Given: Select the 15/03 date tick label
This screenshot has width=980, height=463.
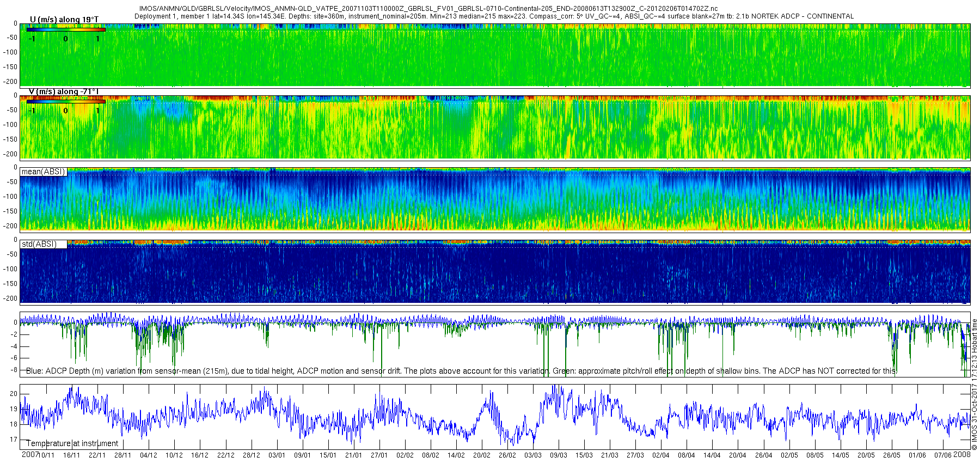Looking at the screenshot, I should [584, 455].
